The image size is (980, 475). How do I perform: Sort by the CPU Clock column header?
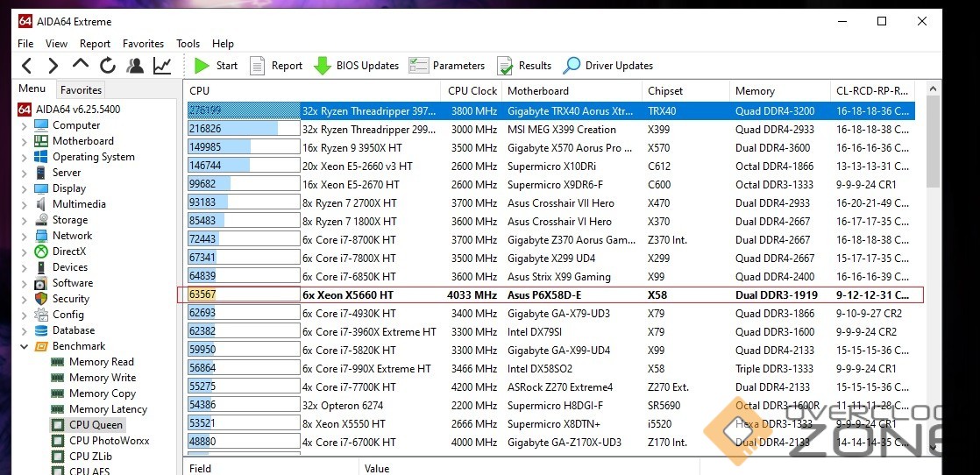472,91
